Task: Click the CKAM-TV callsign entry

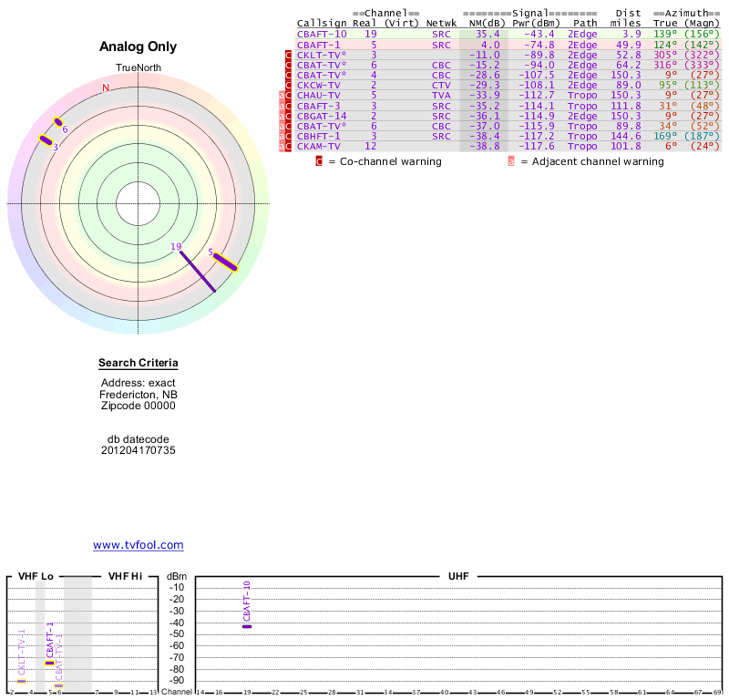Action: click(x=318, y=146)
